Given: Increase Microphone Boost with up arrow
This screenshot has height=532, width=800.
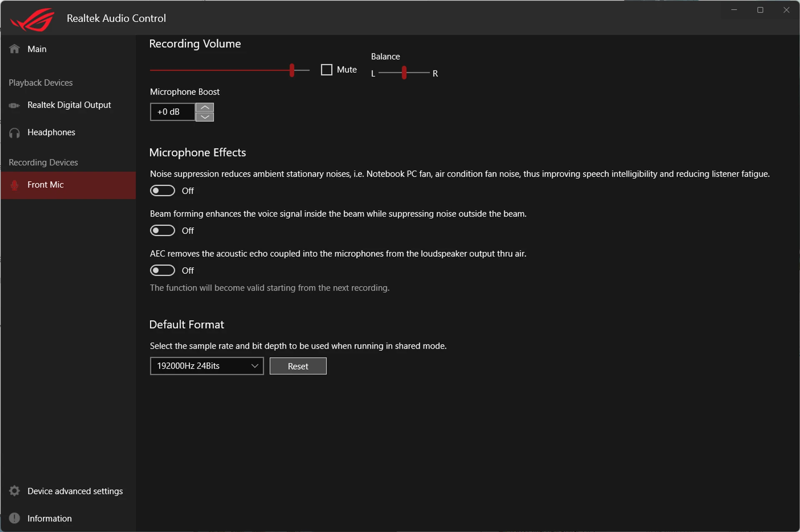Looking at the screenshot, I should [205, 107].
